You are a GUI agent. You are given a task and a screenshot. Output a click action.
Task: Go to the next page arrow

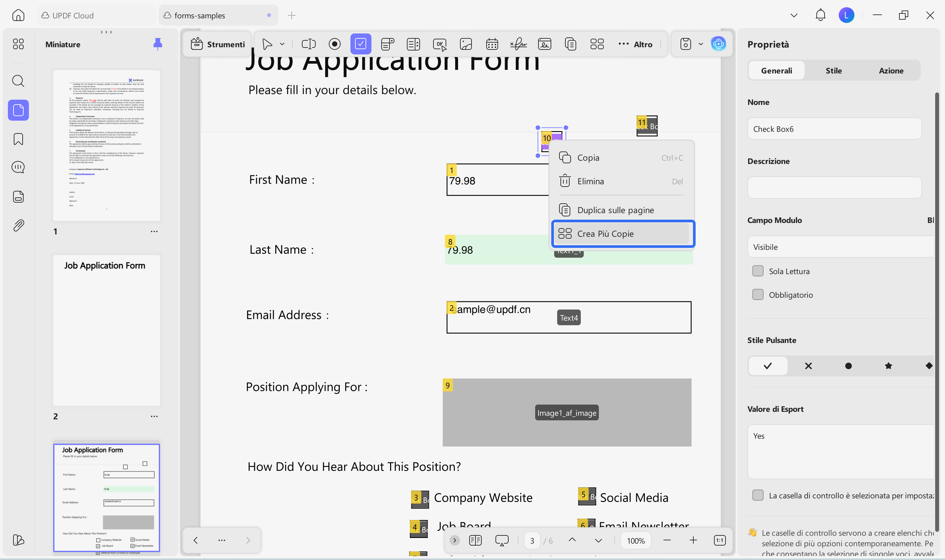click(598, 540)
